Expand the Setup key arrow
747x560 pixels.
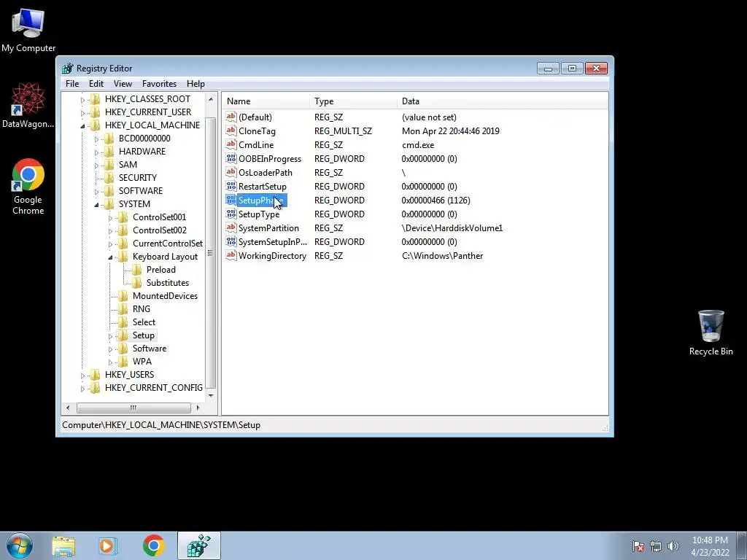point(110,336)
